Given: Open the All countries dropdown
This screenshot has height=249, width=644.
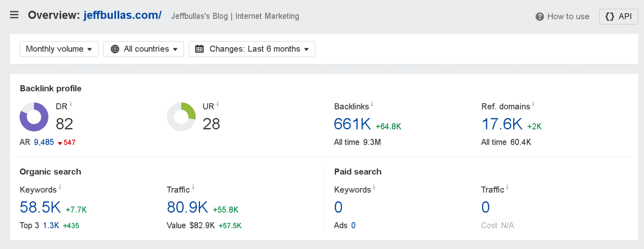Looking at the screenshot, I should click(143, 49).
